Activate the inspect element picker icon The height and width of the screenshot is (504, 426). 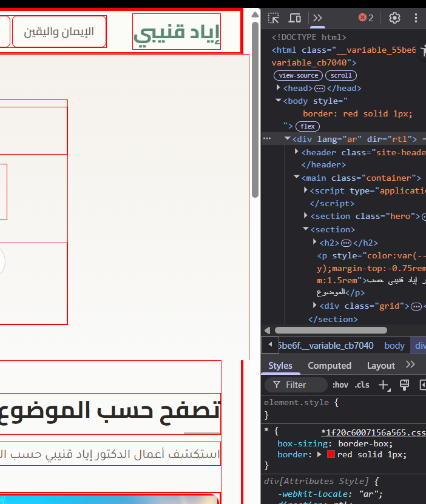point(273,18)
